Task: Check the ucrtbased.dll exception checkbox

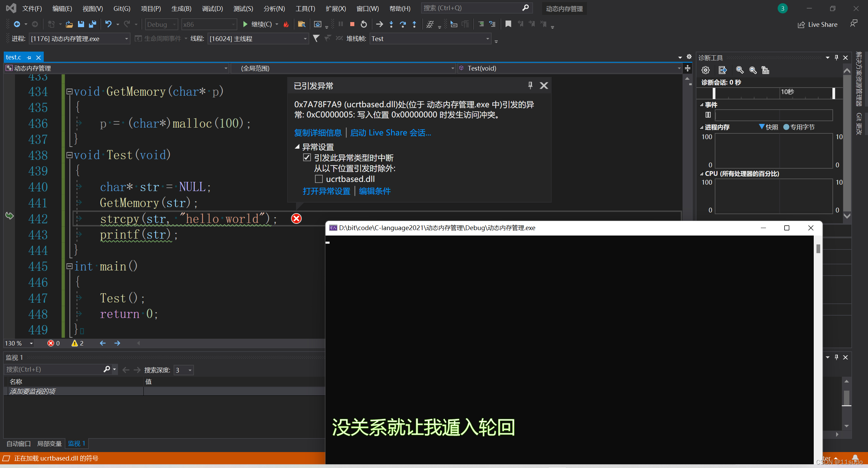Action: pos(319,179)
